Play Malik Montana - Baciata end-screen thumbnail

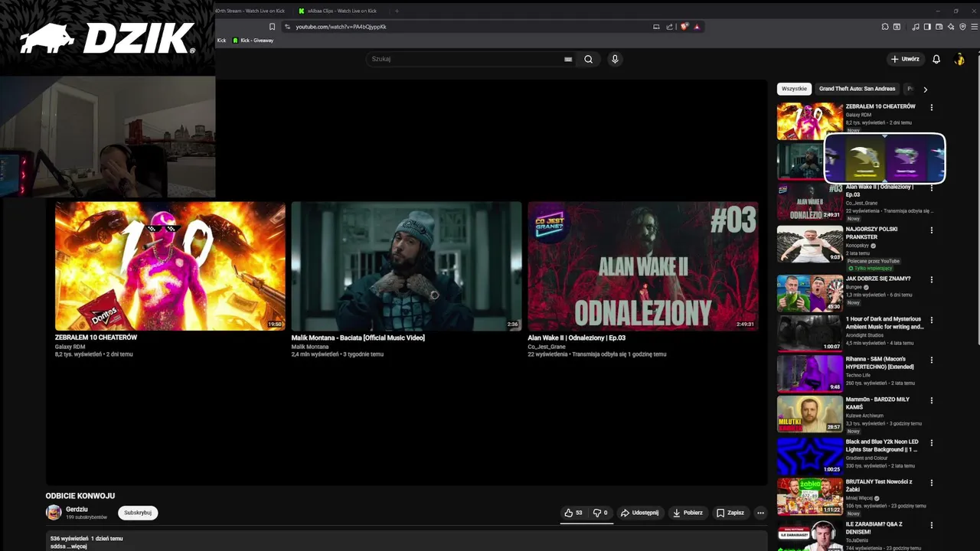(x=407, y=266)
